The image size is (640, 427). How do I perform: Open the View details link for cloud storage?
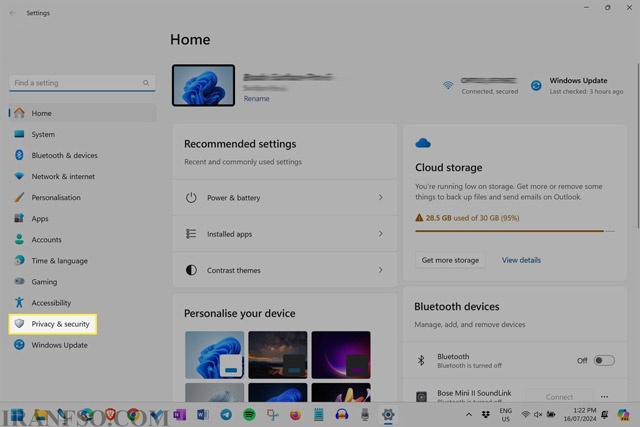click(x=521, y=260)
